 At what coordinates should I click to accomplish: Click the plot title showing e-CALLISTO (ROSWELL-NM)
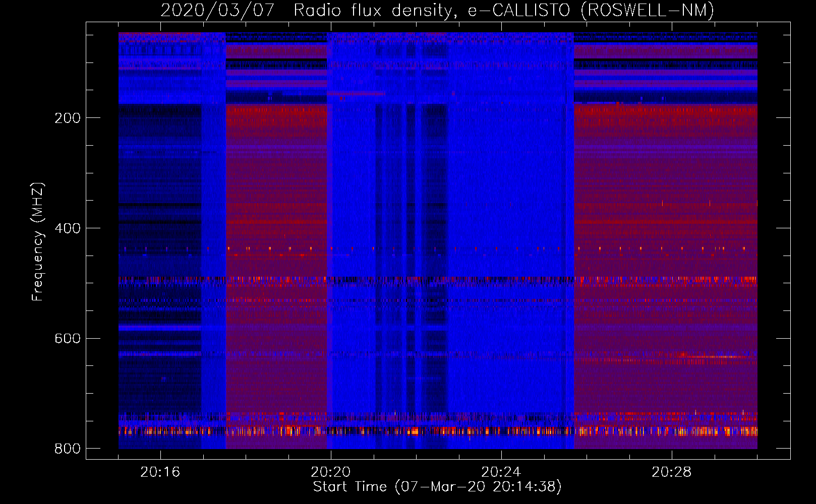pyautogui.click(x=437, y=10)
